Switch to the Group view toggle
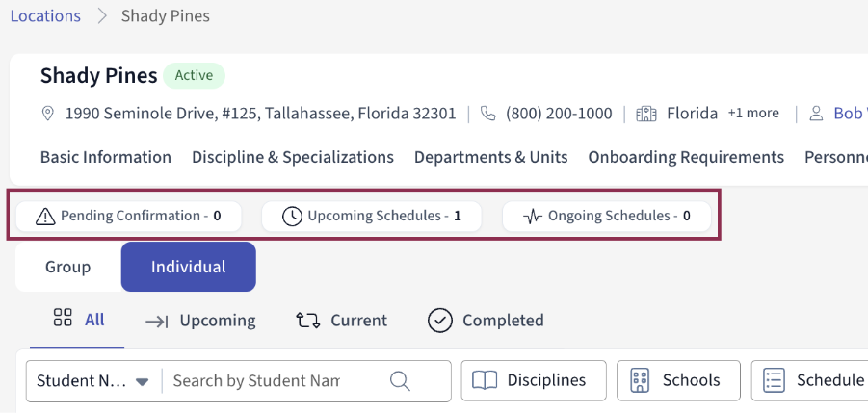Image resolution: width=868 pixels, height=413 pixels. (x=68, y=267)
